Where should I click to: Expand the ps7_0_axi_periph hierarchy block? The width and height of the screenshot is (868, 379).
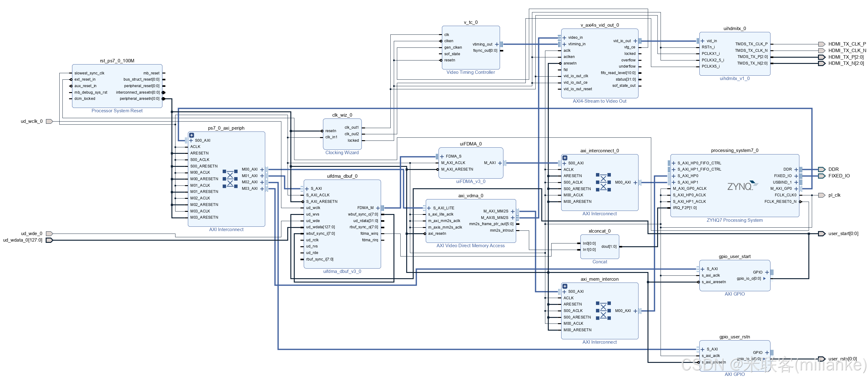(x=191, y=135)
